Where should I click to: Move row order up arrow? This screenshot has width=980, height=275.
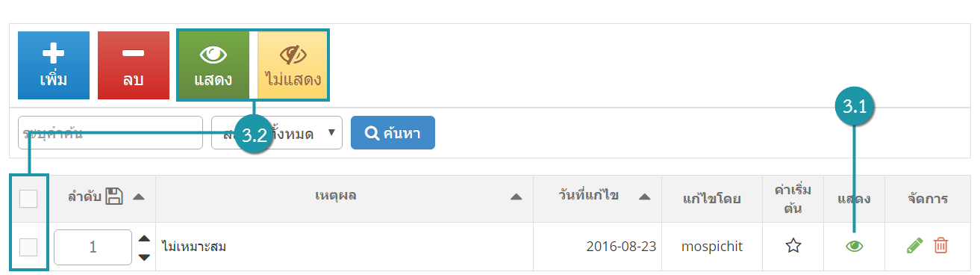(145, 239)
